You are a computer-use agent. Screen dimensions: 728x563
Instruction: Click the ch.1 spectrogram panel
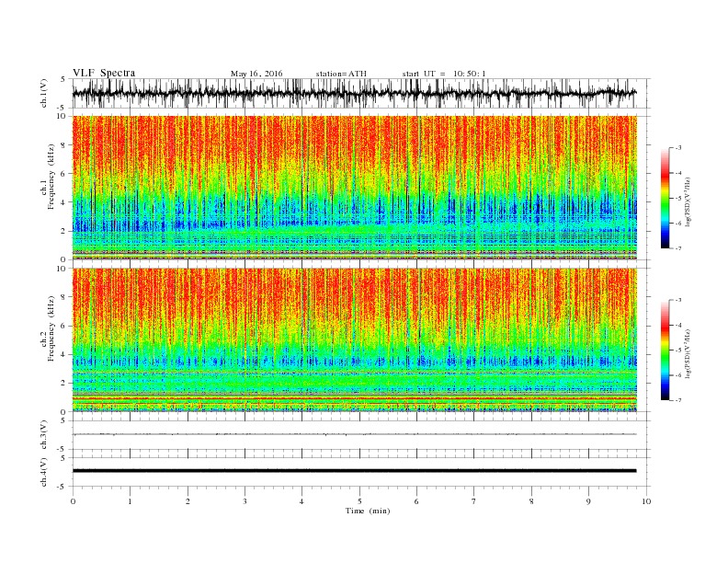355,188
